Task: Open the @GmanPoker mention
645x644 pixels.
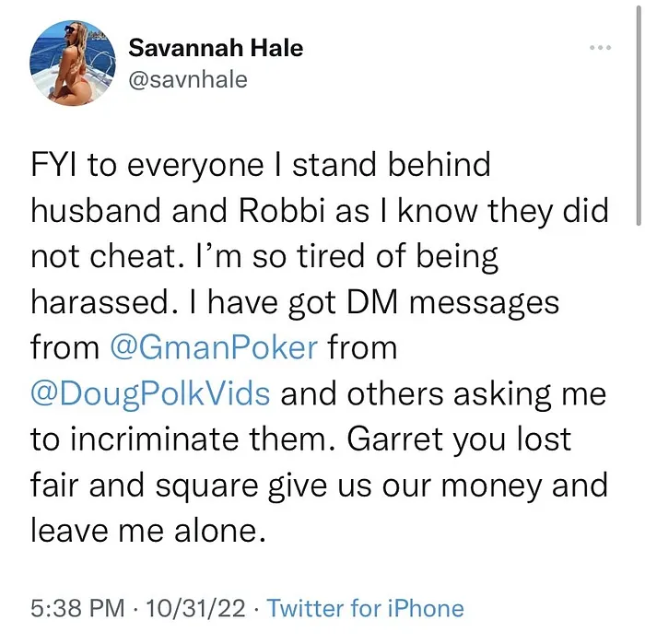Action: 213,348
